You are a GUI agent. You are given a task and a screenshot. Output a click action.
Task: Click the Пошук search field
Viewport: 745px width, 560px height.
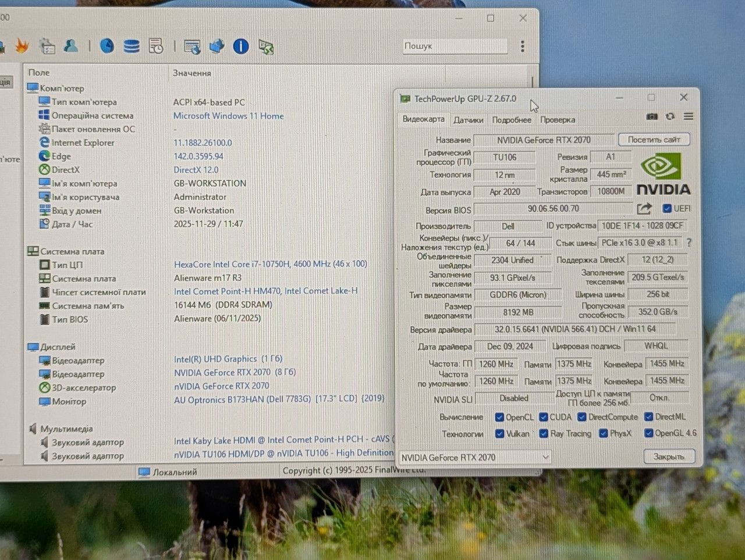pyautogui.click(x=455, y=46)
